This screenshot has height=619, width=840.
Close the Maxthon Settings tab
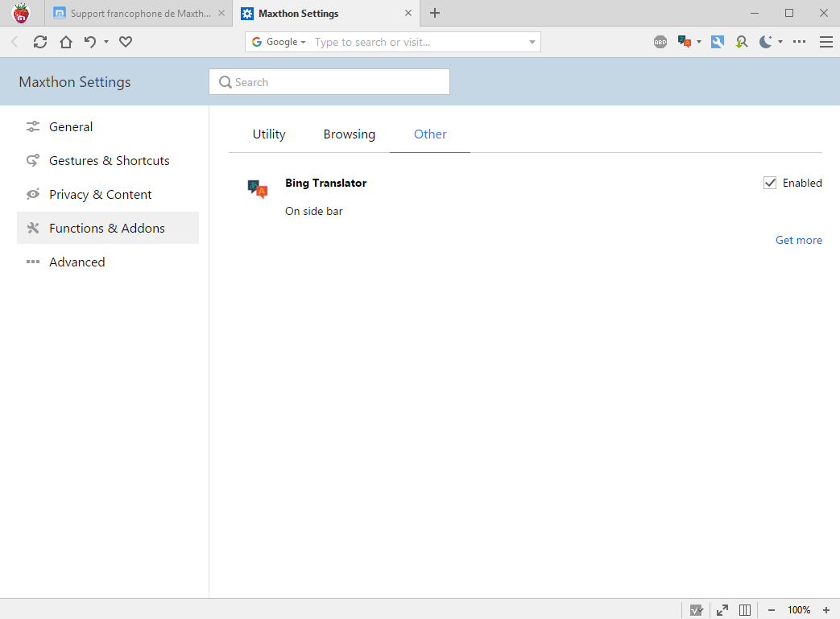[408, 13]
